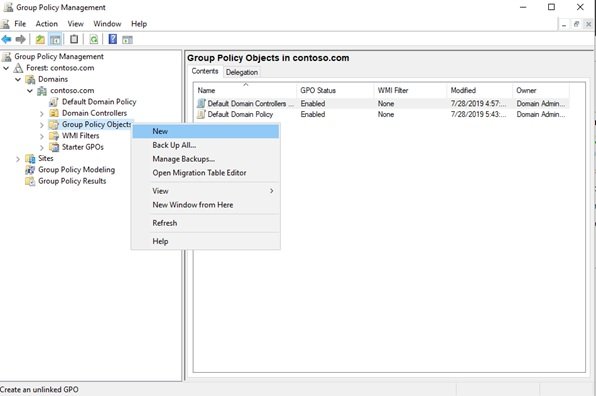596x396 pixels.
Task: Select Default Domain Policy in the list
Action: pos(240,114)
